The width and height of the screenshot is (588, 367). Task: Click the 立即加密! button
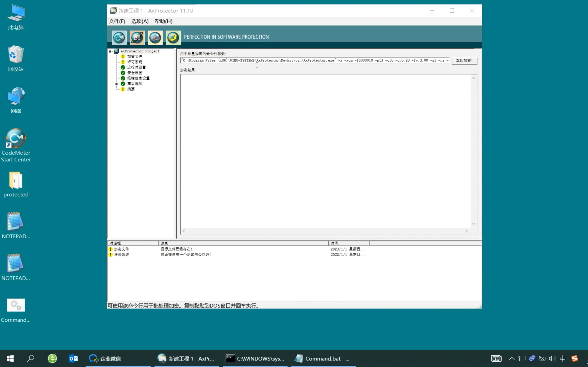click(464, 60)
